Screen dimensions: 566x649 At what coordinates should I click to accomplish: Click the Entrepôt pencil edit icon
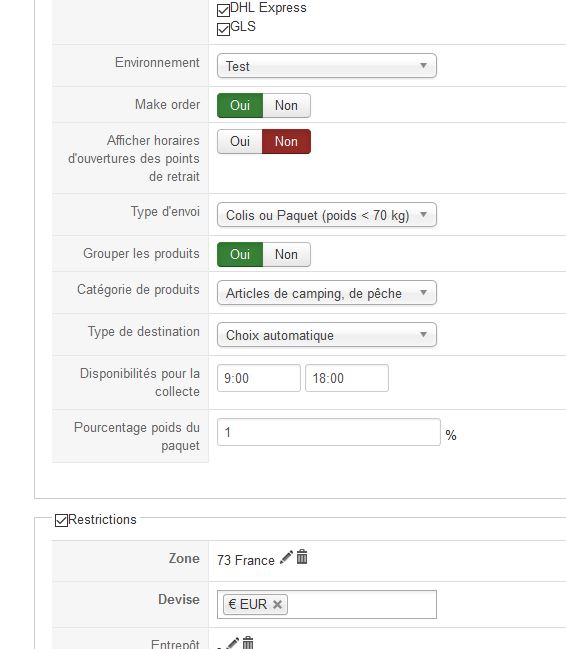[232, 643]
